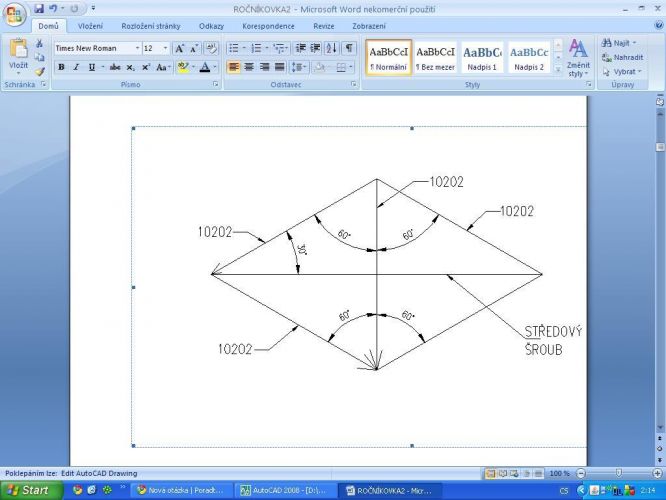Click the Najít find button
Screen dimensions: 666x500
point(619,43)
